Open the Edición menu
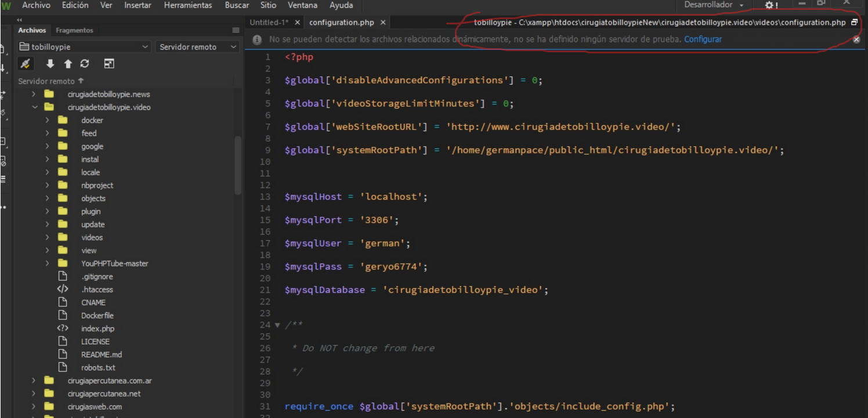Viewport: 868px width, 418px height. tap(75, 5)
